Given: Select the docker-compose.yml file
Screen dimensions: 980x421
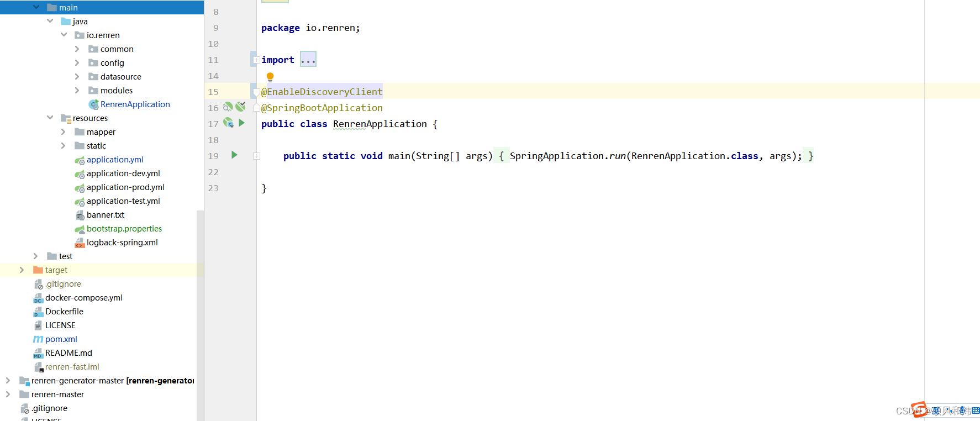Looking at the screenshot, I should coord(84,297).
